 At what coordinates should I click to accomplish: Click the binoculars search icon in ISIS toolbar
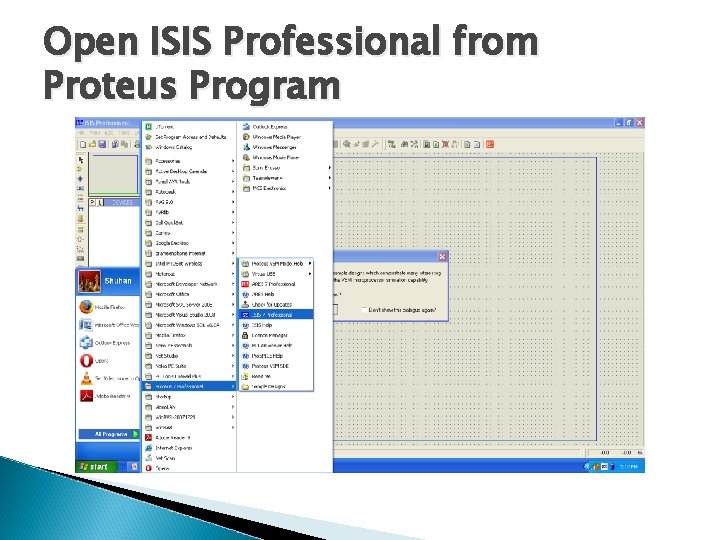point(404,144)
